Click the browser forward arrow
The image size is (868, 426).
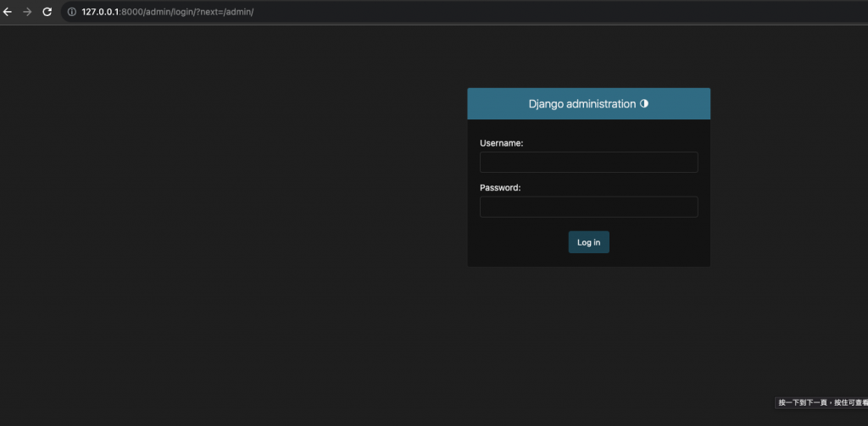pos(27,12)
